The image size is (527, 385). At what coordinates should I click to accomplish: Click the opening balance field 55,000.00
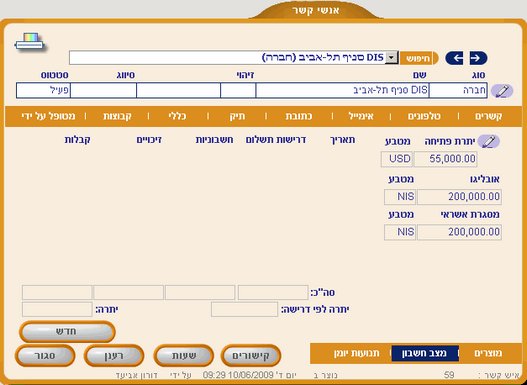coord(445,159)
